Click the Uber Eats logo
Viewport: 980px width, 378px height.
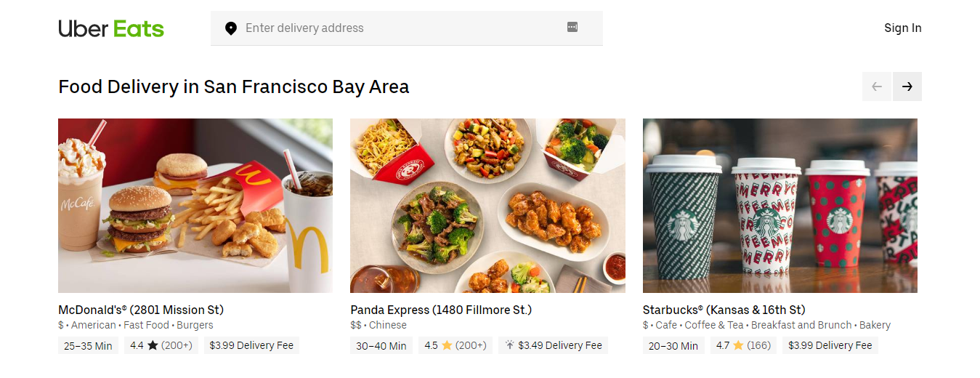[111, 28]
